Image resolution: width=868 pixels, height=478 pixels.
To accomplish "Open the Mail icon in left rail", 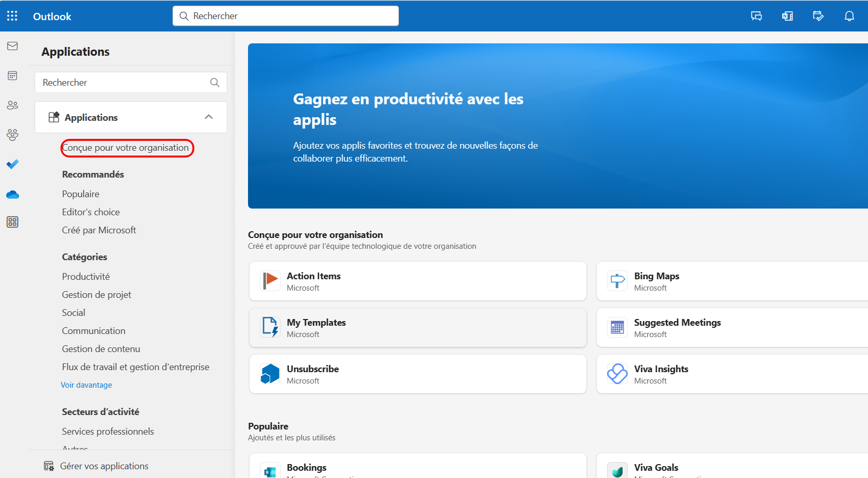I will pyautogui.click(x=12, y=46).
